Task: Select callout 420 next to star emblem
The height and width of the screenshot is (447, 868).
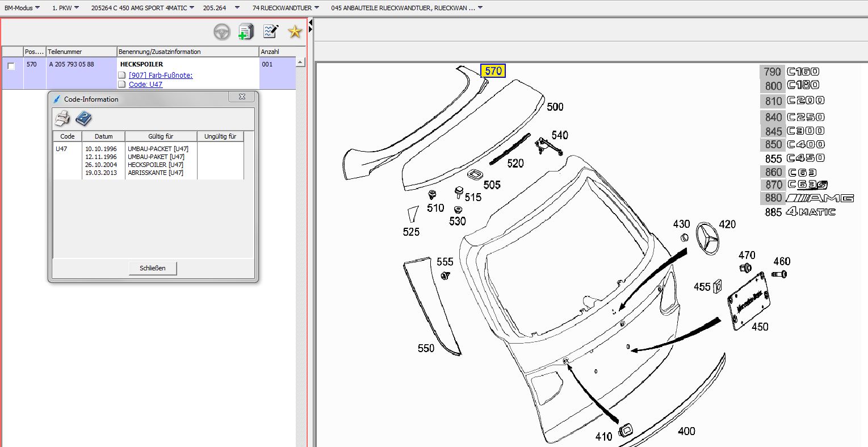Action: (x=727, y=224)
